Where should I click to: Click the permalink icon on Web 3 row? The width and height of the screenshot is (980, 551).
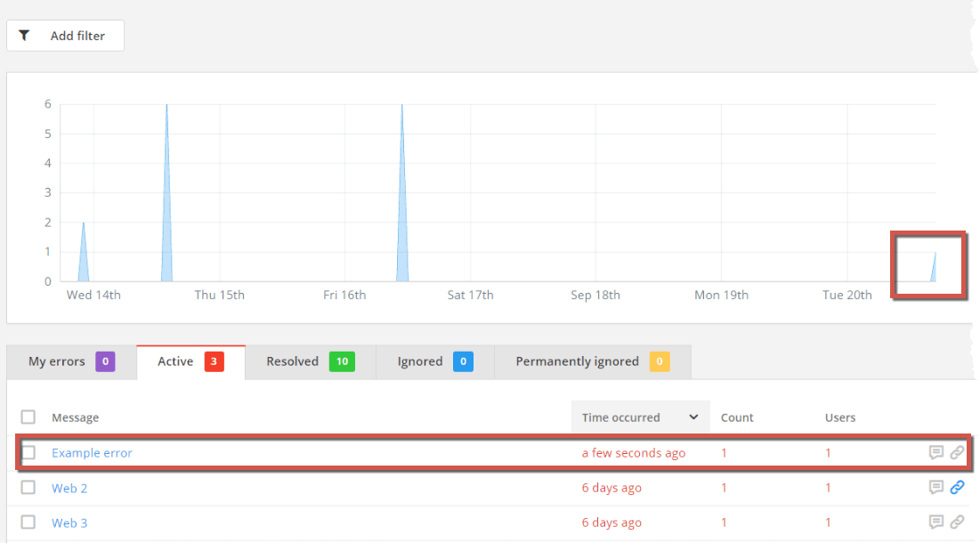(x=958, y=522)
